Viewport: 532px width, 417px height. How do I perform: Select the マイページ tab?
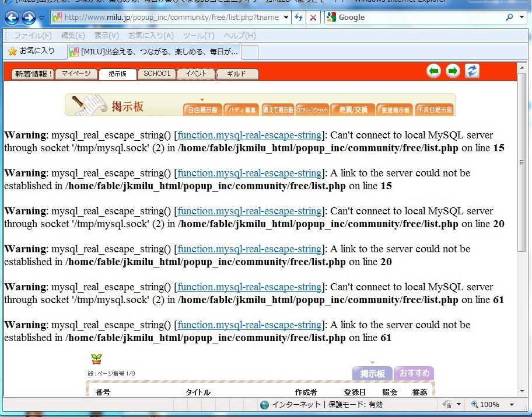tap(76, 74)
